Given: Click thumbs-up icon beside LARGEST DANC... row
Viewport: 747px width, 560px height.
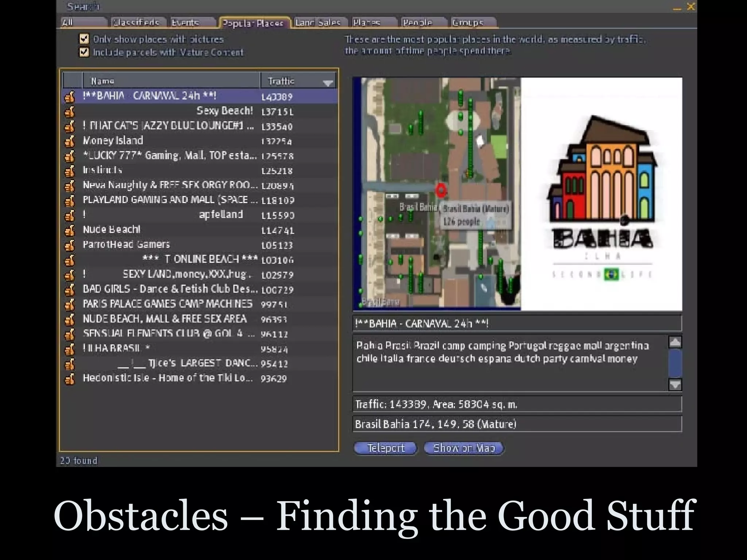Looking at the screenshot, I should [x=70, y=364].
